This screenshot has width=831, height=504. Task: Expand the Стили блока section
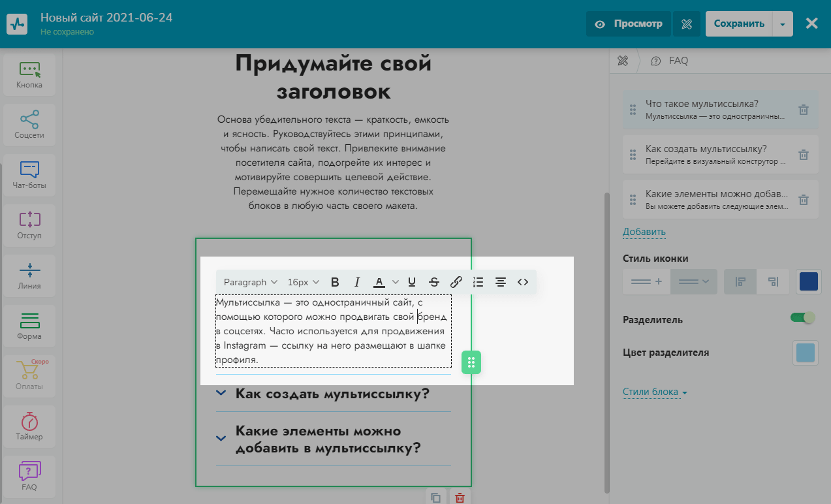point(655,392)
